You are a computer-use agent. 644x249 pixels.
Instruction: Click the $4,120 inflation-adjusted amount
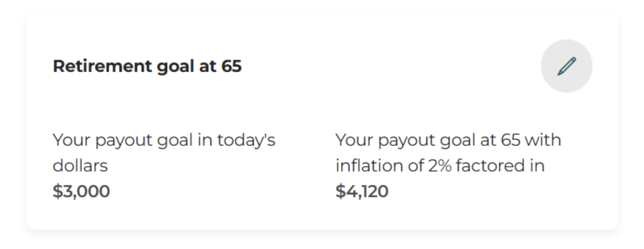[362, 191]
